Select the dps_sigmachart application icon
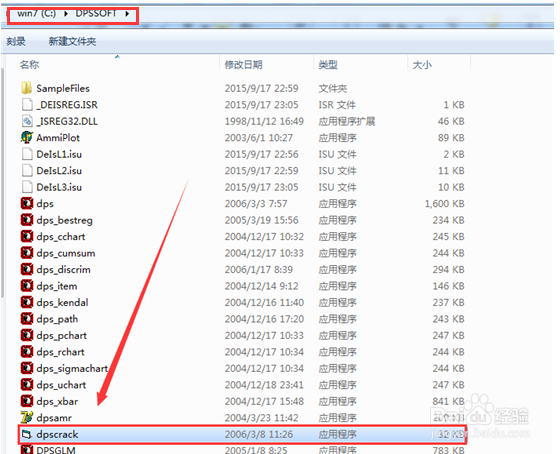 click(x=27, y=368)
